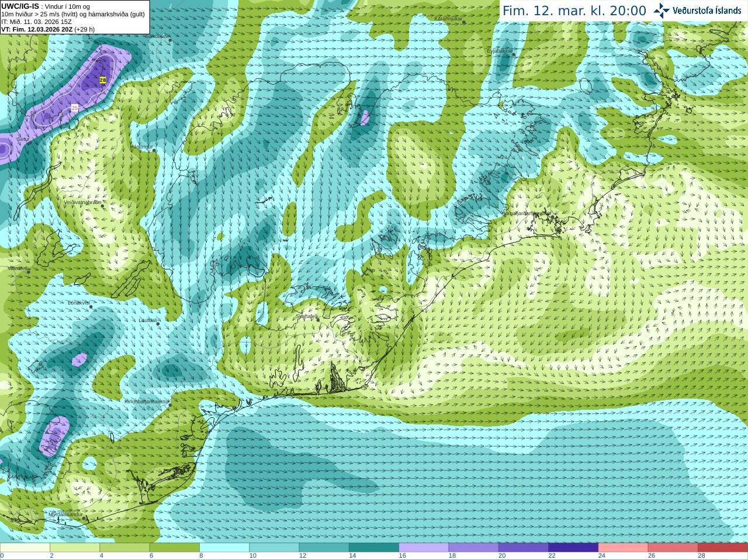Click the Hágöngur station label
Screen dimensions: 748x560
(141, 147)
